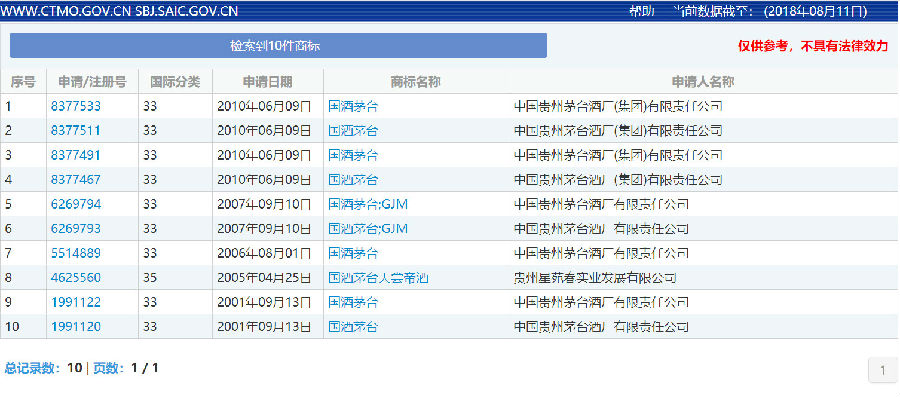
Task: Open registration number 8377533
Action: click(x=76, y=106)
